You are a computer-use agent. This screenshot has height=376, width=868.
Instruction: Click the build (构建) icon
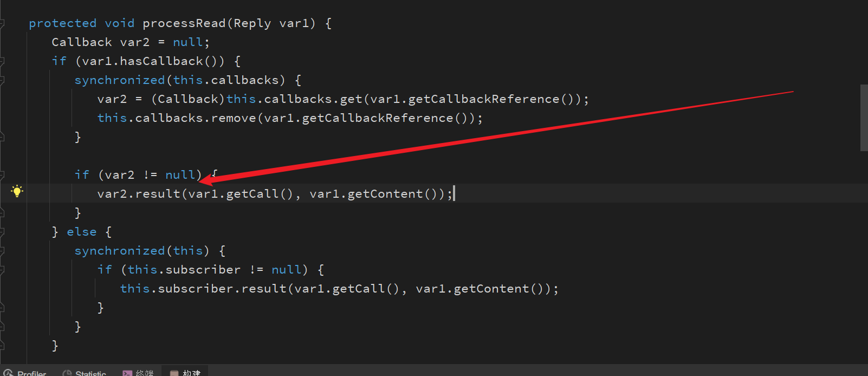[174, 373]
